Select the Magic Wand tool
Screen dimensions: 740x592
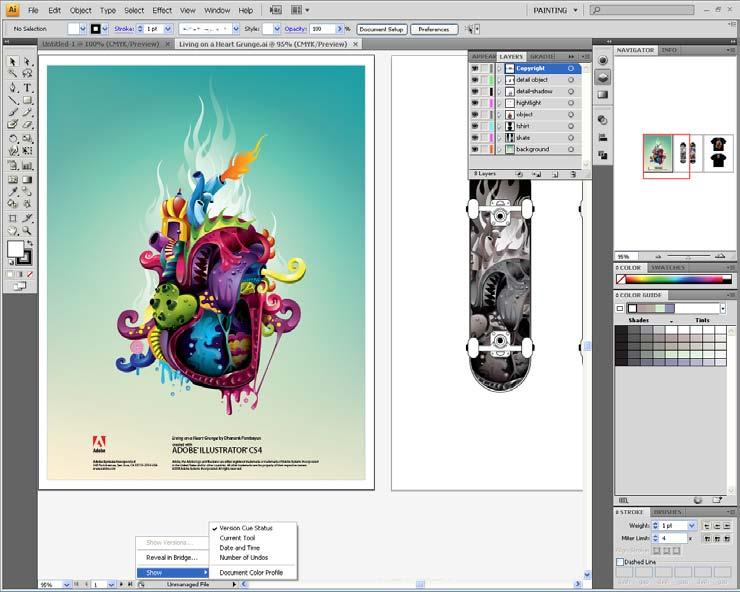tap(13, 74)
